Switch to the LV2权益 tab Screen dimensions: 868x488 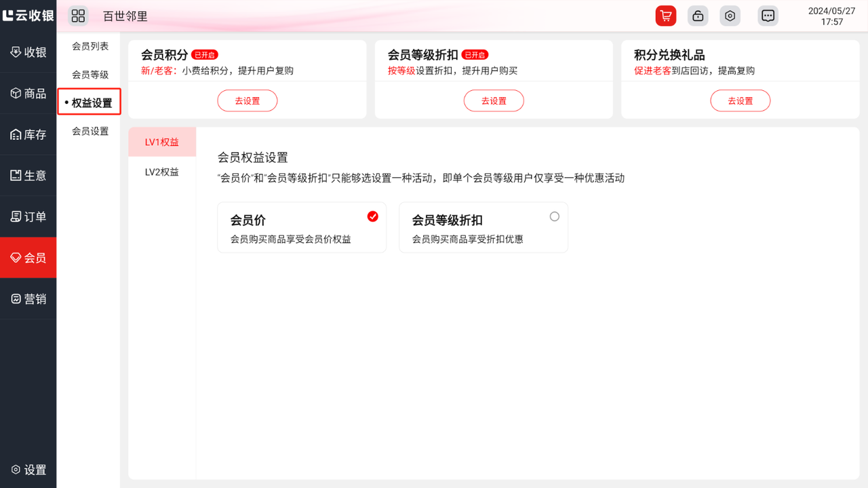[162, 172]
